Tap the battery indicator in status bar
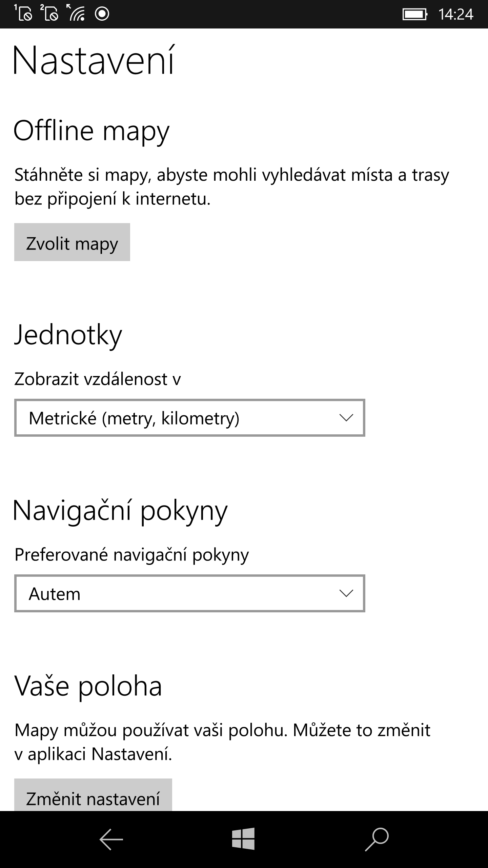Viewport: 488px width, 868px height. [x=415, y=14]
